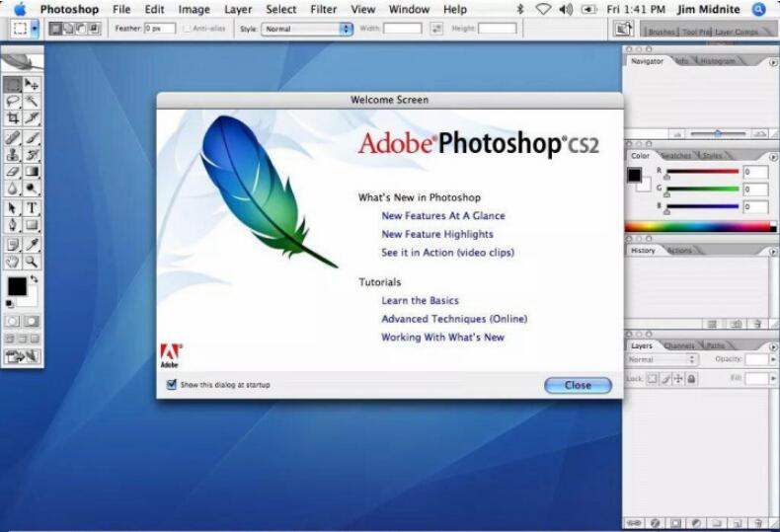Select the Crop tool
The width and height of the screenshot is (780, 532).
pyautogui.click(x=13, y=118)
